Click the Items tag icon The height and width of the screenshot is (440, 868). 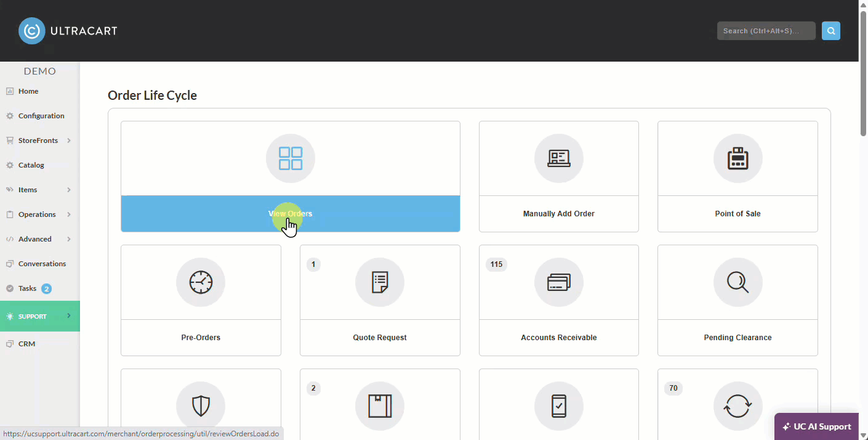[10, 190]
